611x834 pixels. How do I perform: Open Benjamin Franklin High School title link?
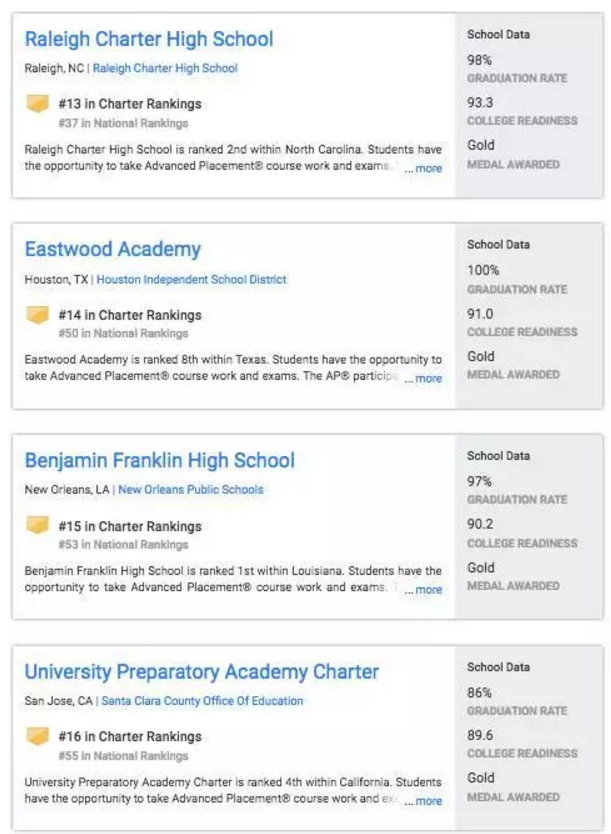pos(159,461)
